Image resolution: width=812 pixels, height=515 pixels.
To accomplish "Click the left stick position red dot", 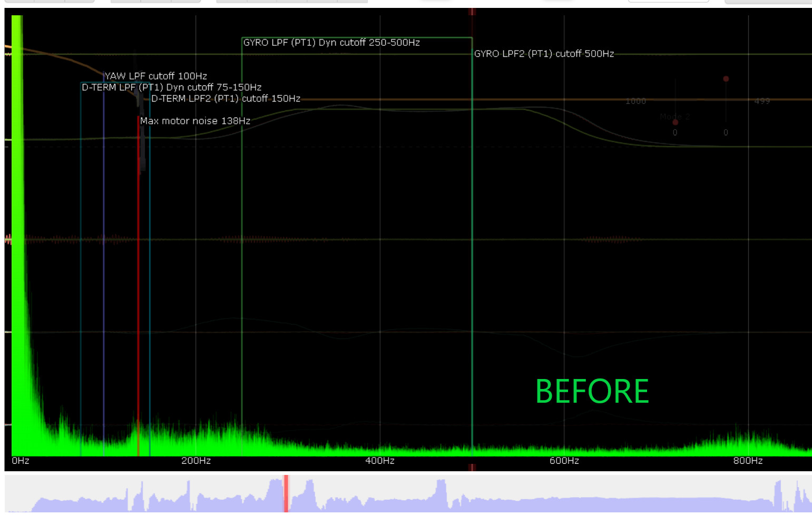I will click(x=675, y=122).
